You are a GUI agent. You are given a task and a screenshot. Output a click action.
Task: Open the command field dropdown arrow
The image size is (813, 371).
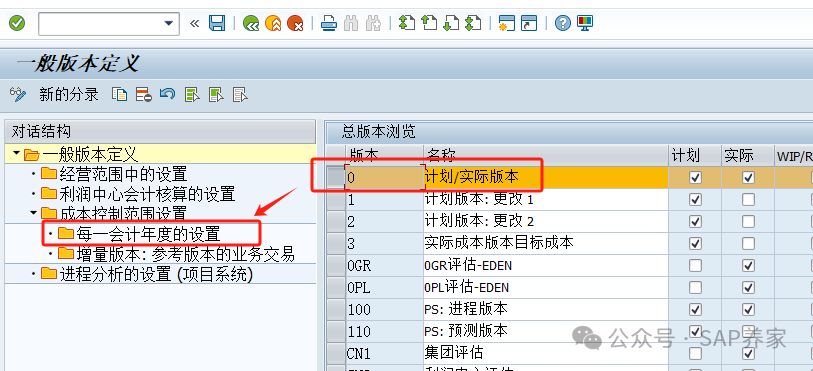click(x=168, y=23)
